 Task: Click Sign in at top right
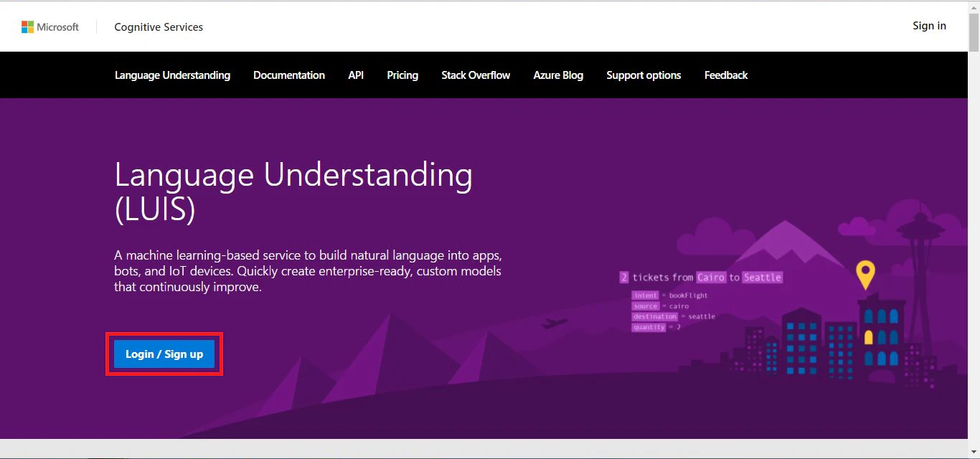pyautogui.click(x=929, y=26)
